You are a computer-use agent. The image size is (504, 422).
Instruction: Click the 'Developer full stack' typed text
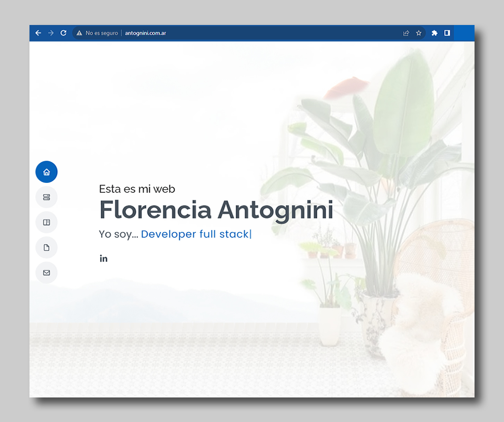point(195,234)
